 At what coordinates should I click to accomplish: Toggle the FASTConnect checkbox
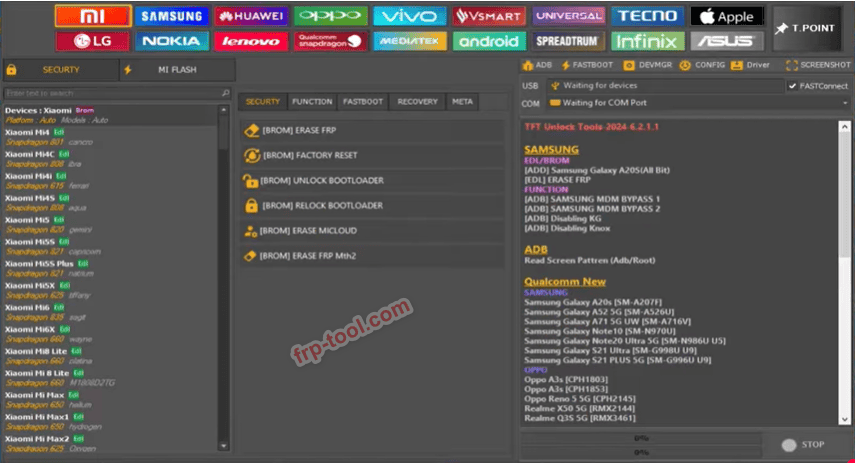792,86
